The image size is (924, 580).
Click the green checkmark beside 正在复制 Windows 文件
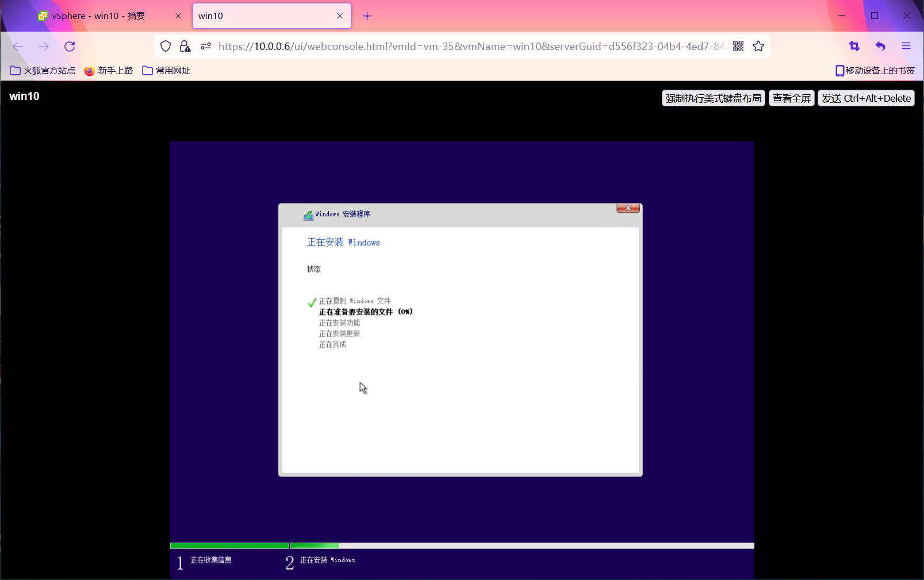312,302
